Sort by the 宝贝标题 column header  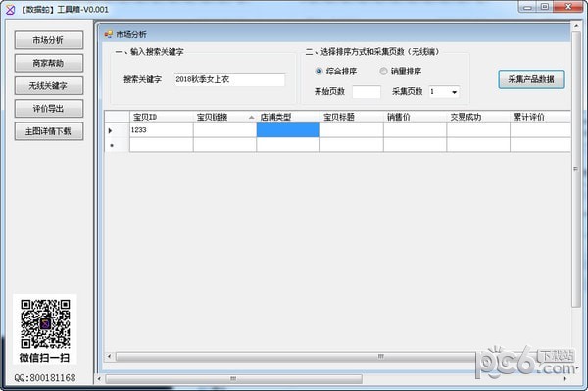(352, 117)
